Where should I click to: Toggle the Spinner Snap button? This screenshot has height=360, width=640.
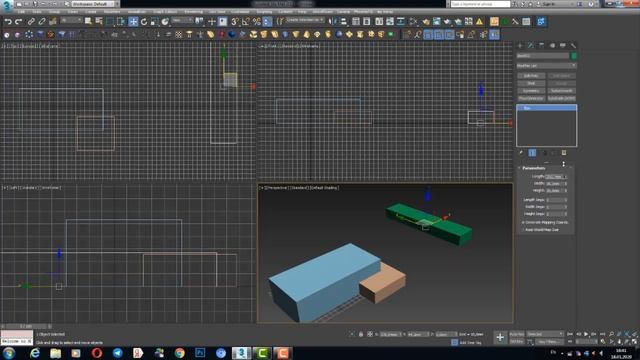pyautogui.click(x=267, y=21)
